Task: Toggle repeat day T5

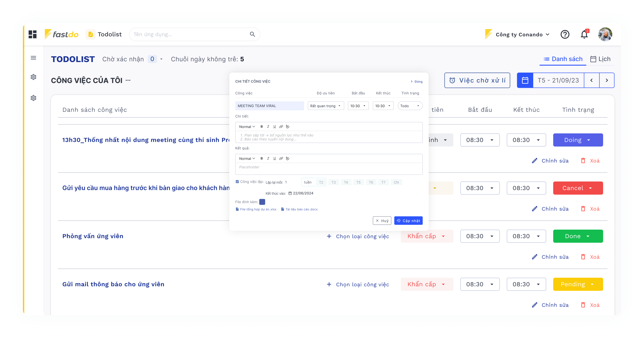Action: 358,182
